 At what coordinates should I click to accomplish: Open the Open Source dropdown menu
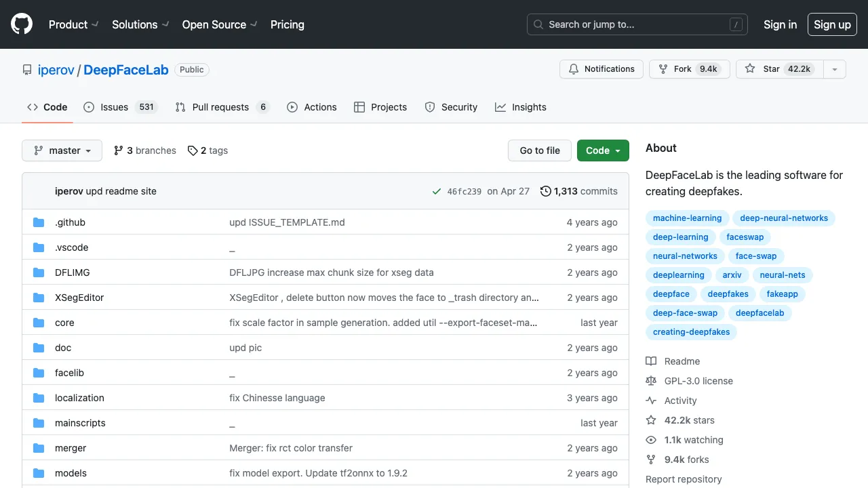(220, 24)
